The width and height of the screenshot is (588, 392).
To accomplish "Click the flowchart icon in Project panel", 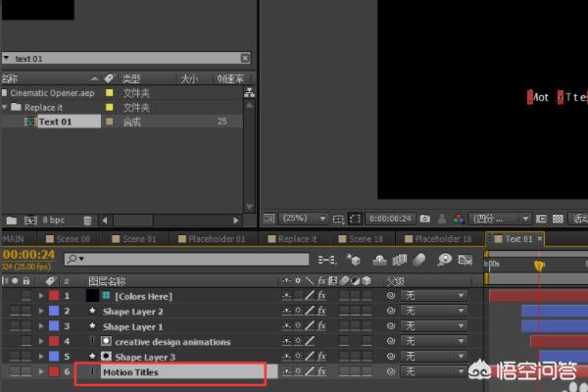I will pos(249,93).
